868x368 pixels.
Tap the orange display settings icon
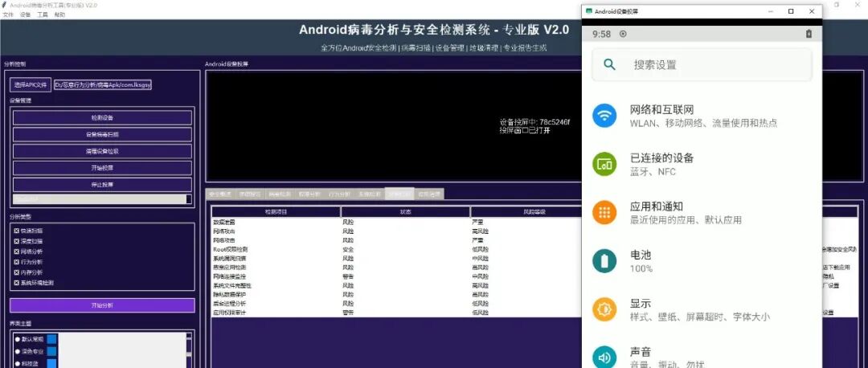click(x=604, y=309)
